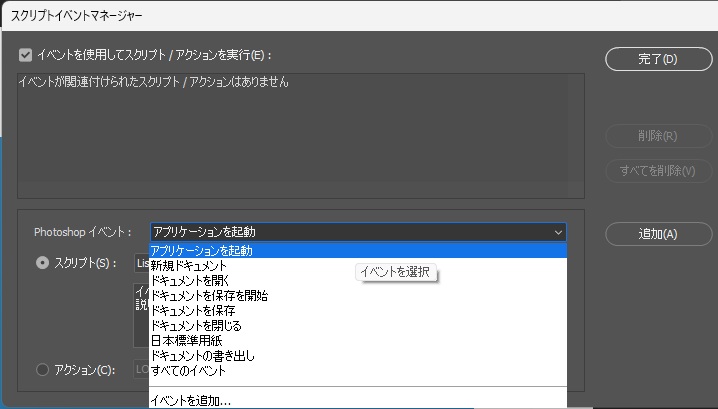This screenshot has height=409, width=718.
Task: Choose ドキュメントの書き出し from the event list
Action: click(358, 356)
